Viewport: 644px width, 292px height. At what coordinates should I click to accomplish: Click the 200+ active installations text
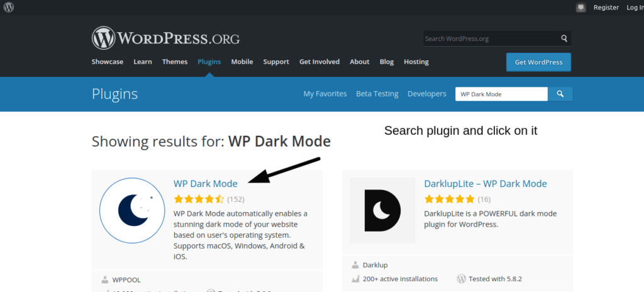[400, 279]
